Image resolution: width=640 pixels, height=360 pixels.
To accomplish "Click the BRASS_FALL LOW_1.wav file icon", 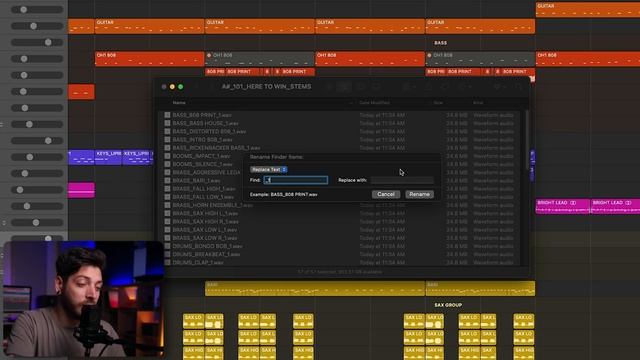I will (167, 197).
